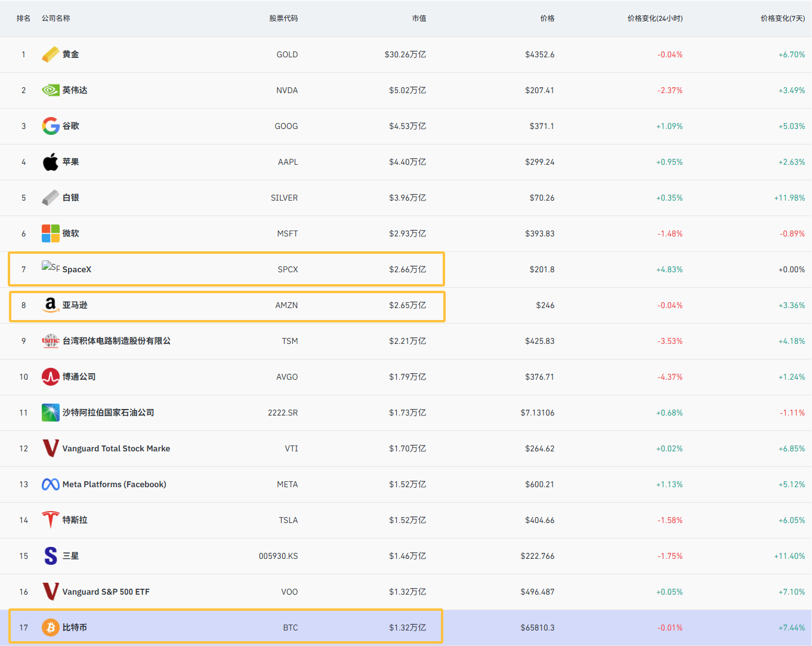The image size is (812, 646).
Task: Click the GOOG ticker code
Action: [x=286, y=126]
